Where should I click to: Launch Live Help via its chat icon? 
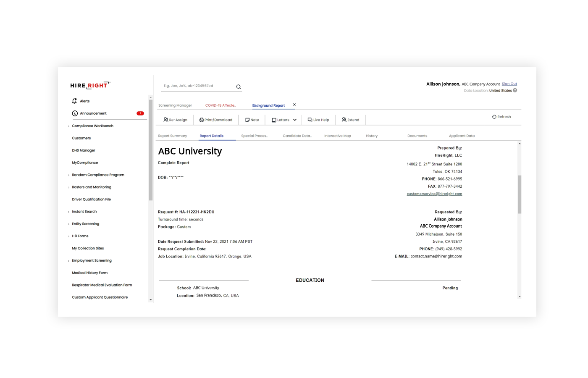[310, 120]
